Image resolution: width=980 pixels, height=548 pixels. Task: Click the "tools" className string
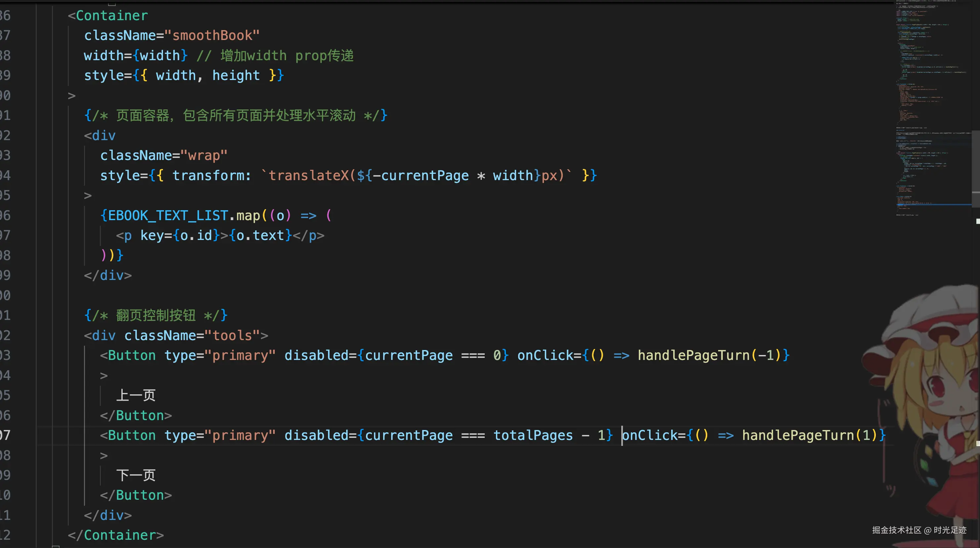[x=232, y=335]
